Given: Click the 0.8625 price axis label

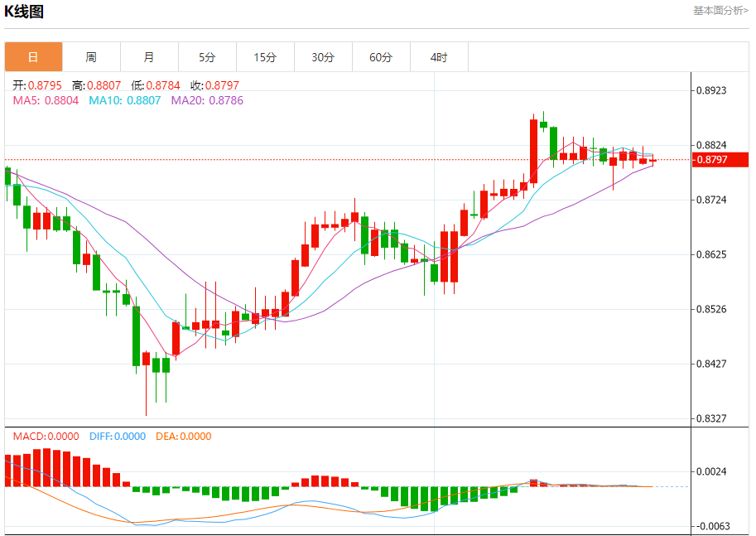Looking at the screenshot, I should click(x=711, y=254).
